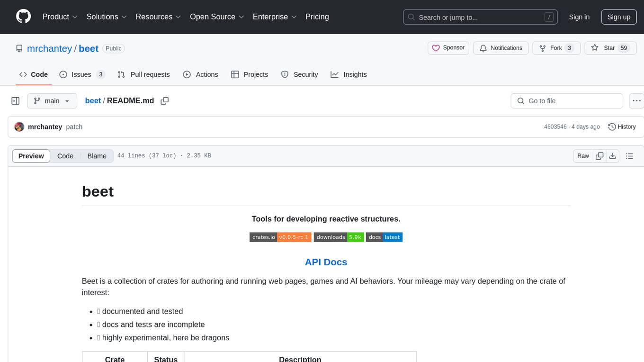Screen dimensions: 644x362
Task: Click 'Tools for developing reactive structures.' text
Action: (x=326, y=219)
